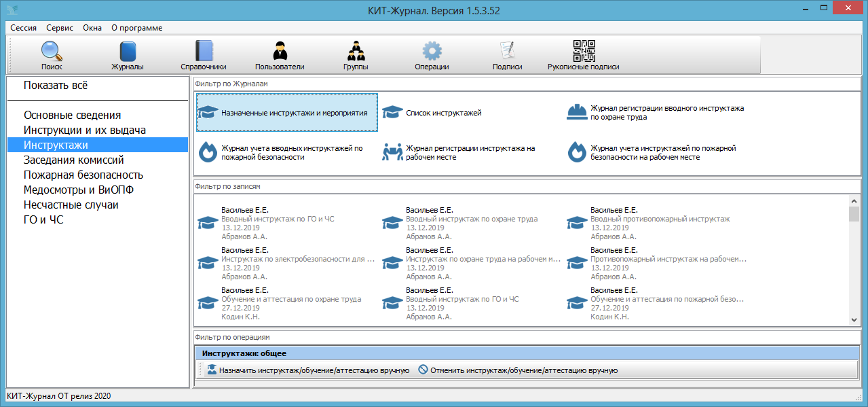The height and width of the screenshot is (407, 868).
Task: Open Обучение и аттестация по пожарной безопасности record
Action: [x=656, y=303]
